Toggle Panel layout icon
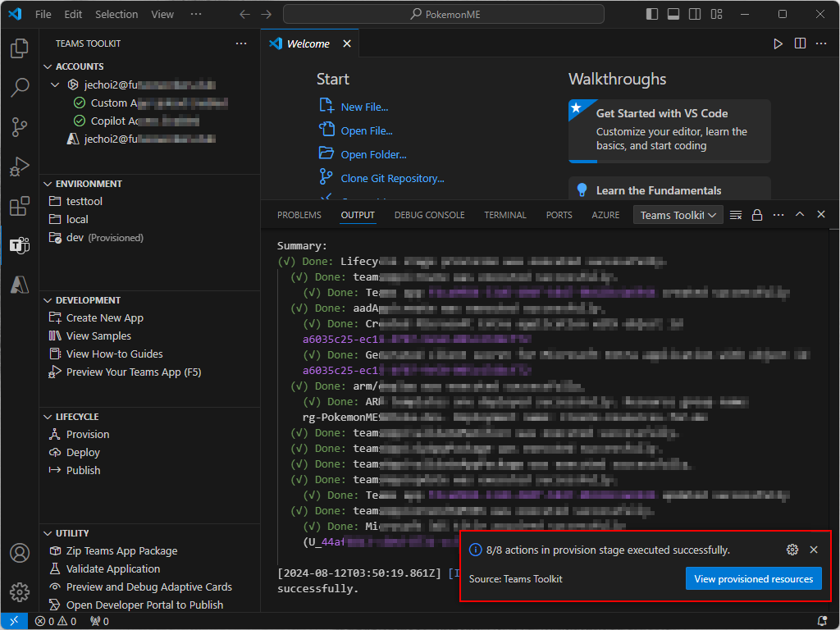Screen dimensions: 840x630 click(x=673, y=15)
